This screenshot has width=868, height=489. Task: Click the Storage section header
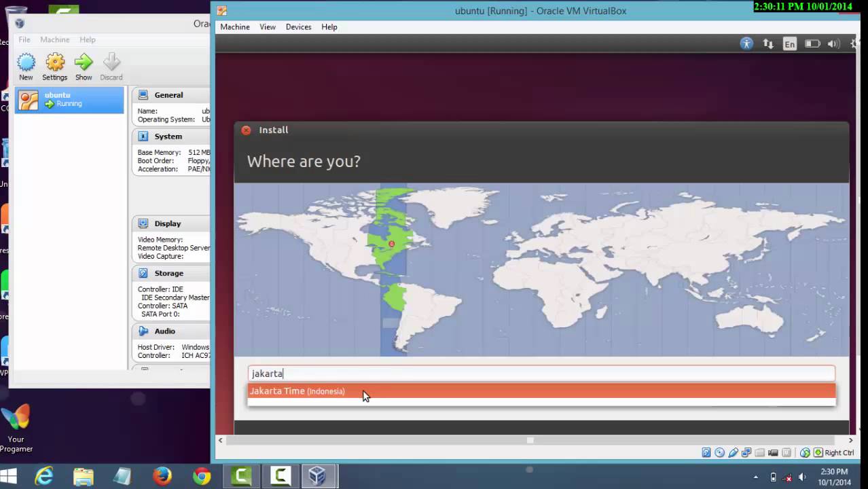pos(169,273)
